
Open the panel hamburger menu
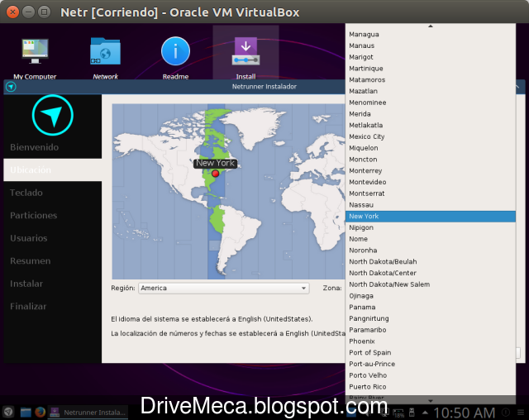click(521, 413)
